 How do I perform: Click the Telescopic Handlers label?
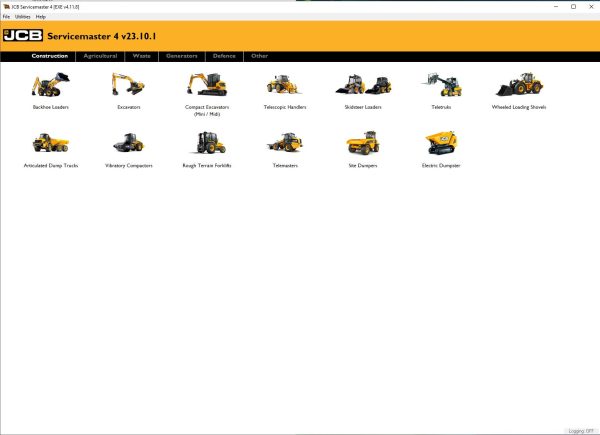[285, 107]
